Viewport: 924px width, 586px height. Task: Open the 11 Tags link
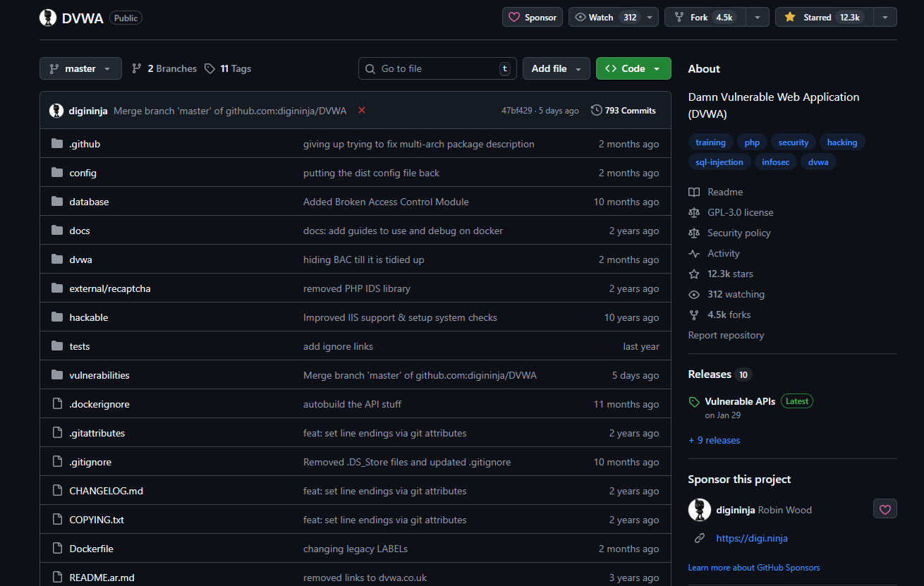(x=228, y=68)
